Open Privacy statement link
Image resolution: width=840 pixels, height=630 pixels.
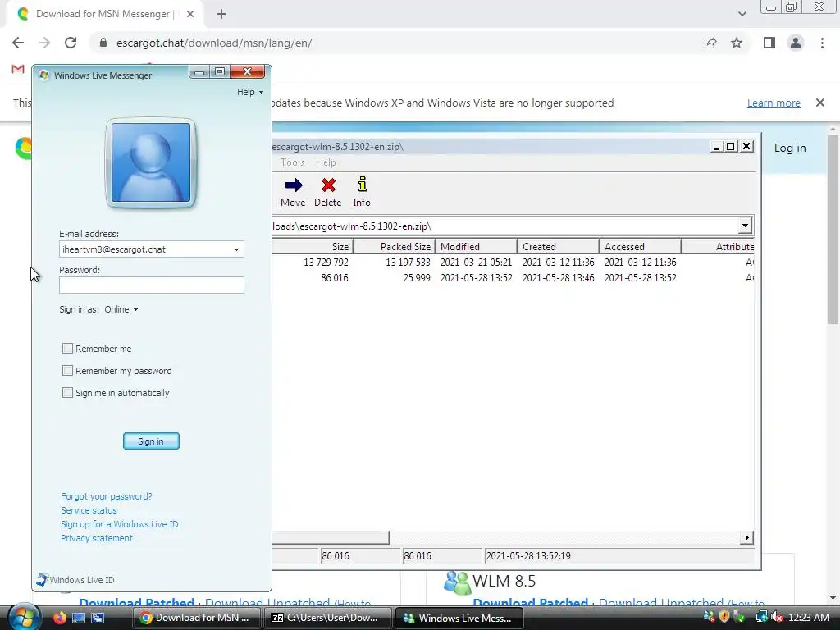pyautogui.click(x=97, y=538)
